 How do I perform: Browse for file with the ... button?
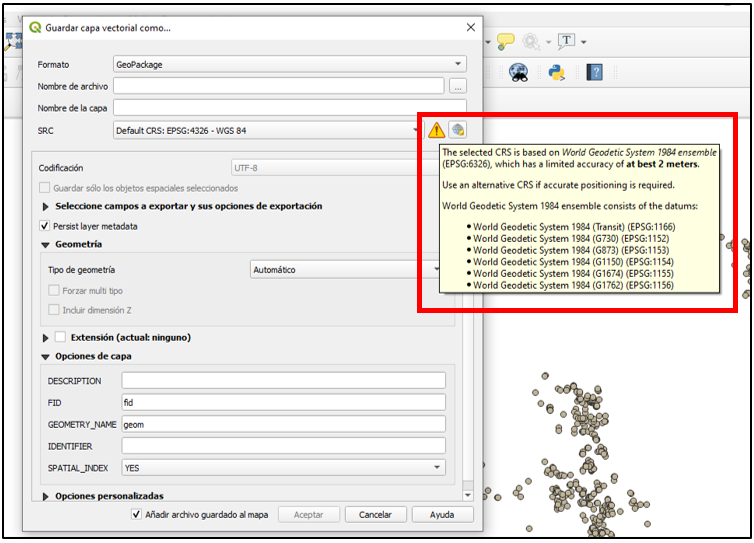point(458,87)
